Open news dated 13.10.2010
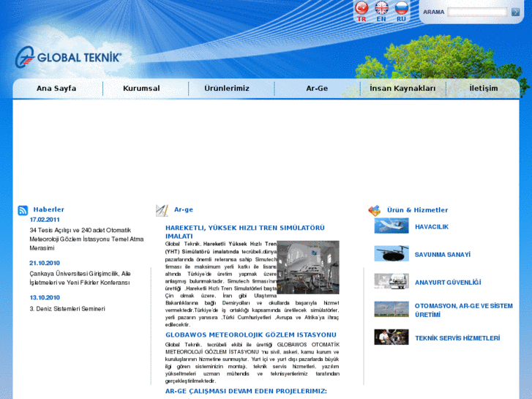The width and height of the screenshot is (532, 399). click(45, 298)
